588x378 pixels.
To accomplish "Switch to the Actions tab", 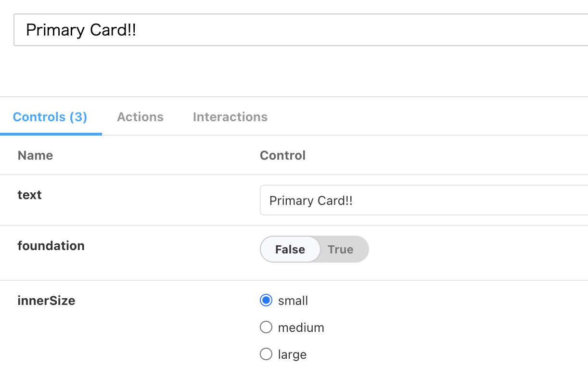I will click(140, 117).
